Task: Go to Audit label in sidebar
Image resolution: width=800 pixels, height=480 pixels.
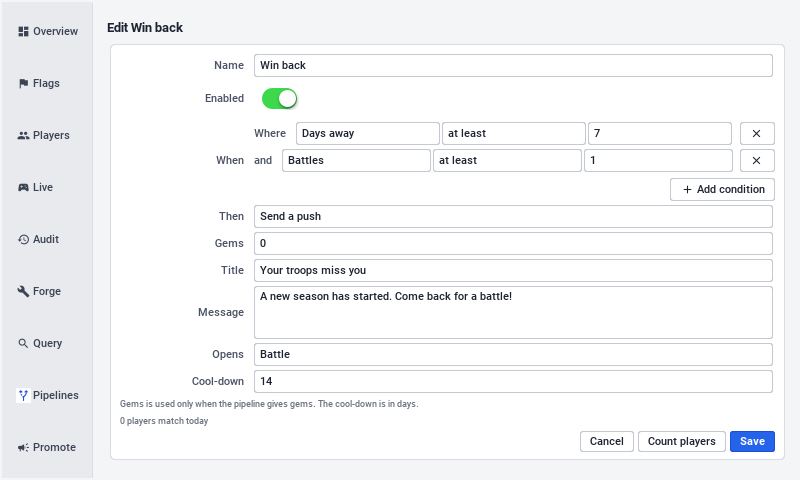Action: [x=46, y=240]
